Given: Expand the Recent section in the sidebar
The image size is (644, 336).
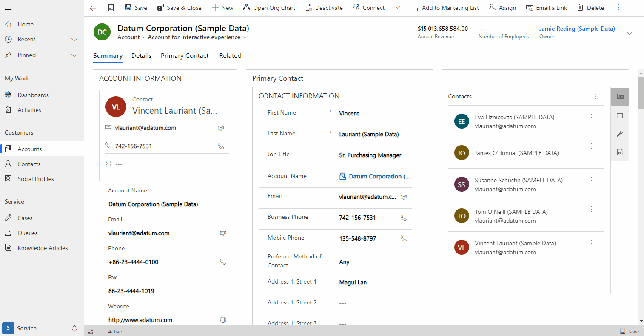Looking at the screenshot, I should click(x=74, y=39).
